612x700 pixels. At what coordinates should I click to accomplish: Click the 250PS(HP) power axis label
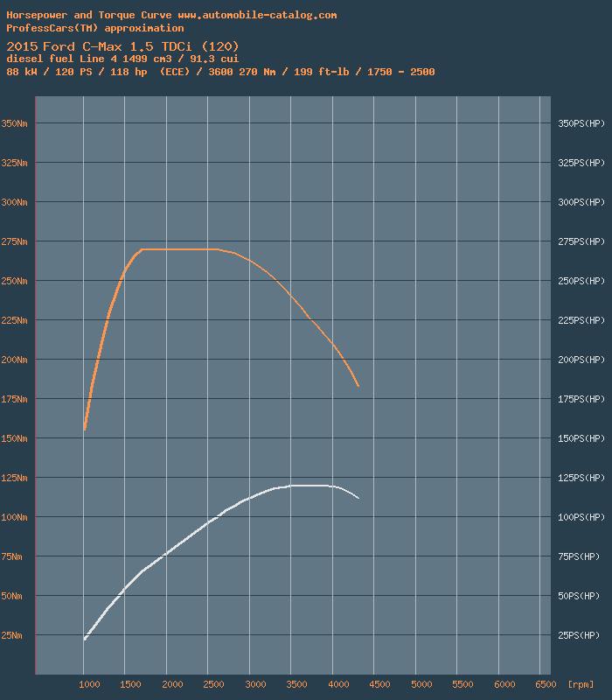click(x=581, y=281)
